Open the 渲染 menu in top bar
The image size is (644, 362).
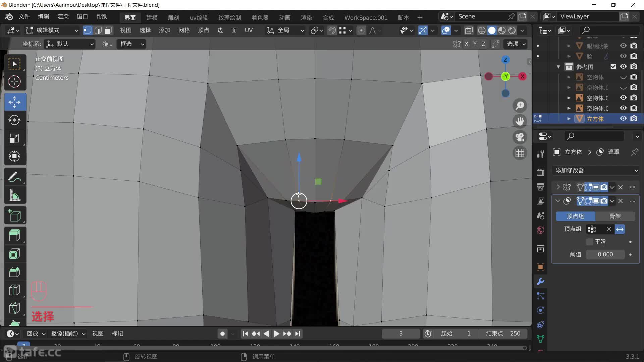tap(63, 17)
